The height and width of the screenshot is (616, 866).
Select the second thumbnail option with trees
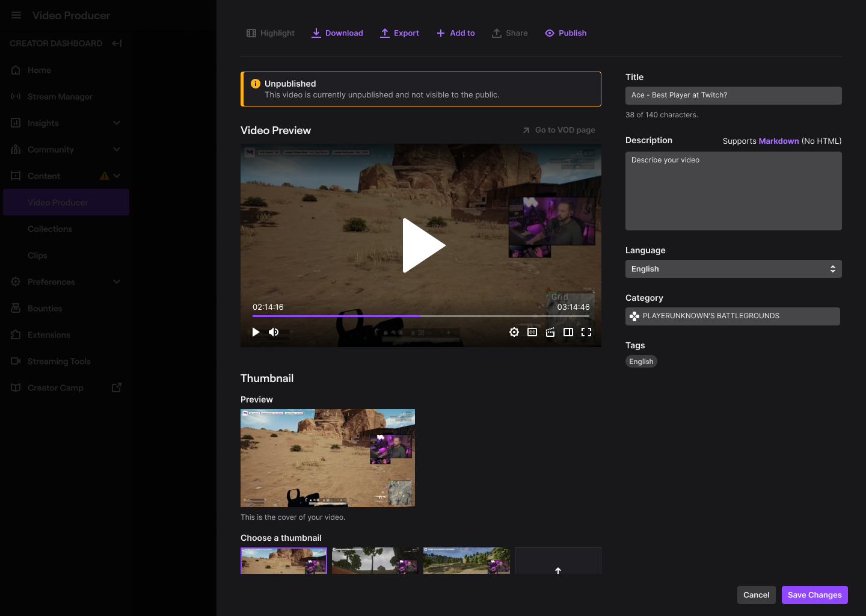(x=375, y=561)
